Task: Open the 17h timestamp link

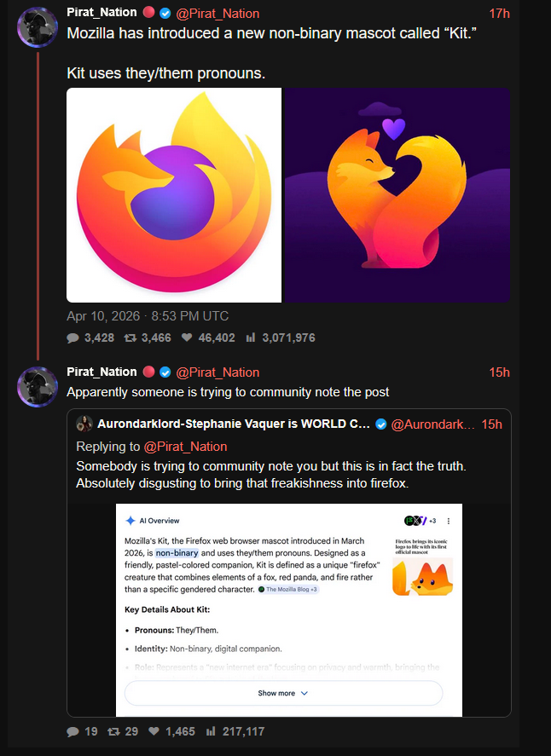Action: click(x=500, y=14)
